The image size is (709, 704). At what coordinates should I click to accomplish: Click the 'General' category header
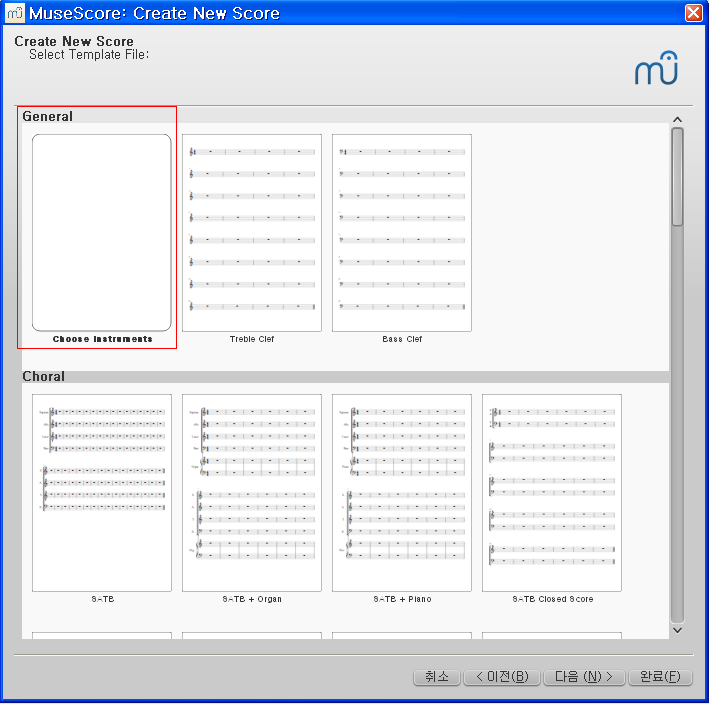pyautogui.click(x=47, y=116)
